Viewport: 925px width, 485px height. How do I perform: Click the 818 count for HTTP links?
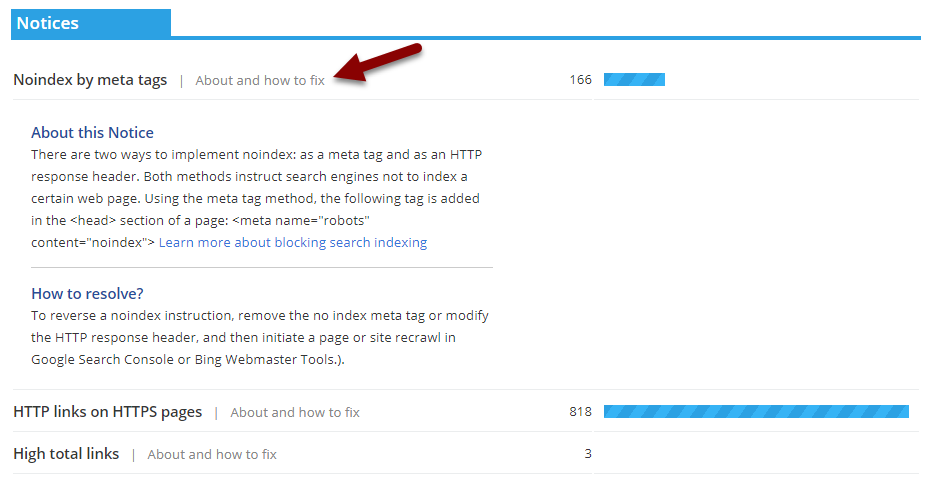pyautogui.click(x=580, y=412)
